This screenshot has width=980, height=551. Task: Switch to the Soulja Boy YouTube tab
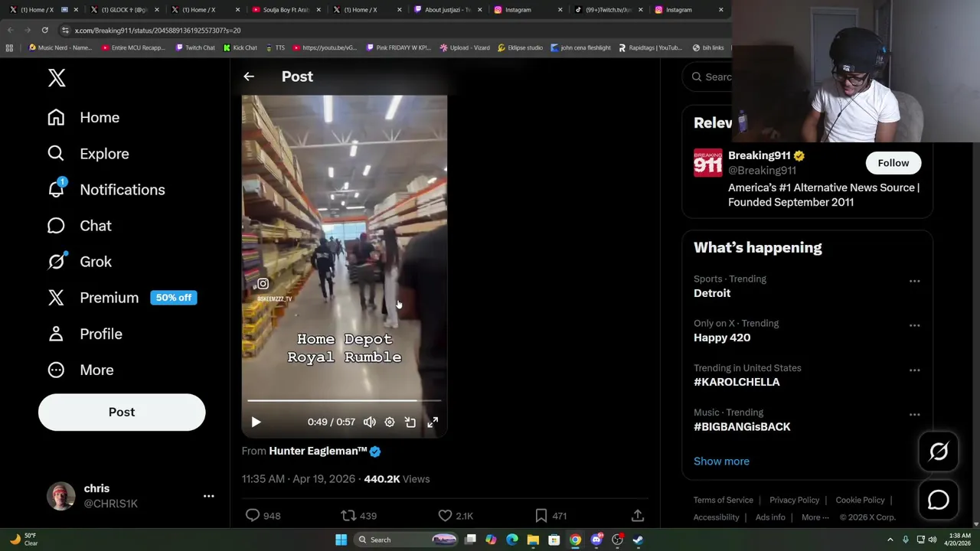click(286, 10)
